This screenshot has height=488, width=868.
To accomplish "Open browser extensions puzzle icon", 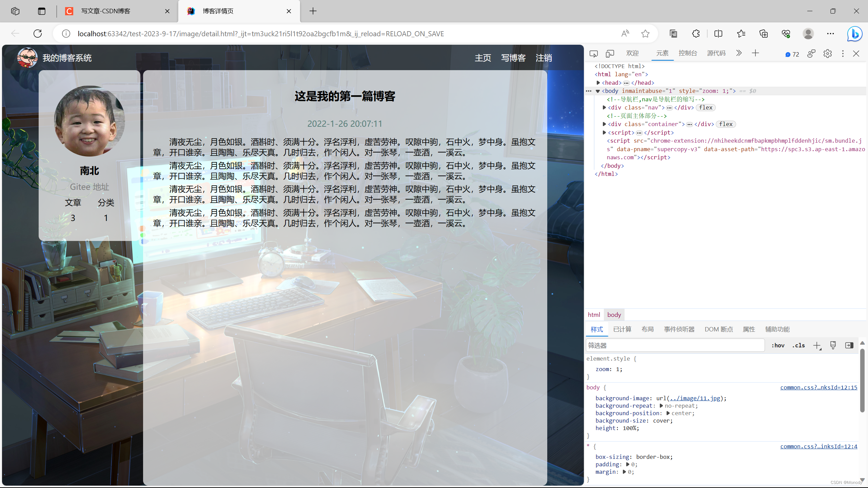I will tap(696, 34).
